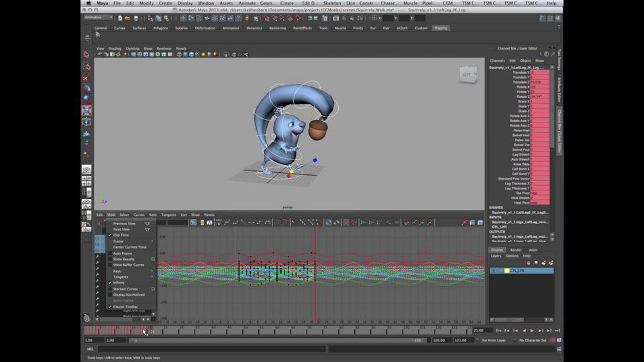
Task: Open the Graph Editor Curves menu
Action: [x=139, y=215]
